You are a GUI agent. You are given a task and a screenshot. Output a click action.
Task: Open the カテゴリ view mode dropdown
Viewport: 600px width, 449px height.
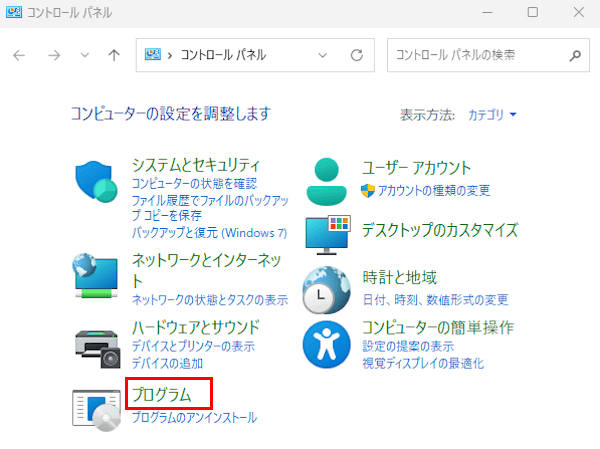492,114
